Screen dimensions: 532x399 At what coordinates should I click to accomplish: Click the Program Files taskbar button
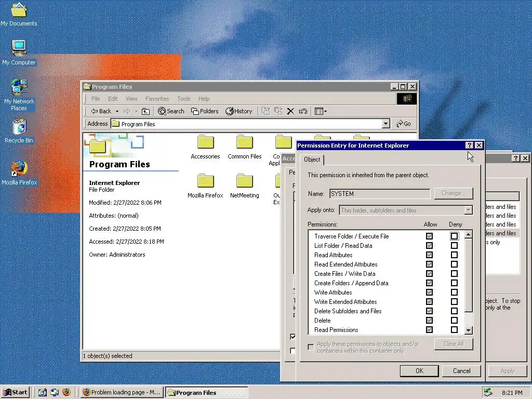pos(207,393)
